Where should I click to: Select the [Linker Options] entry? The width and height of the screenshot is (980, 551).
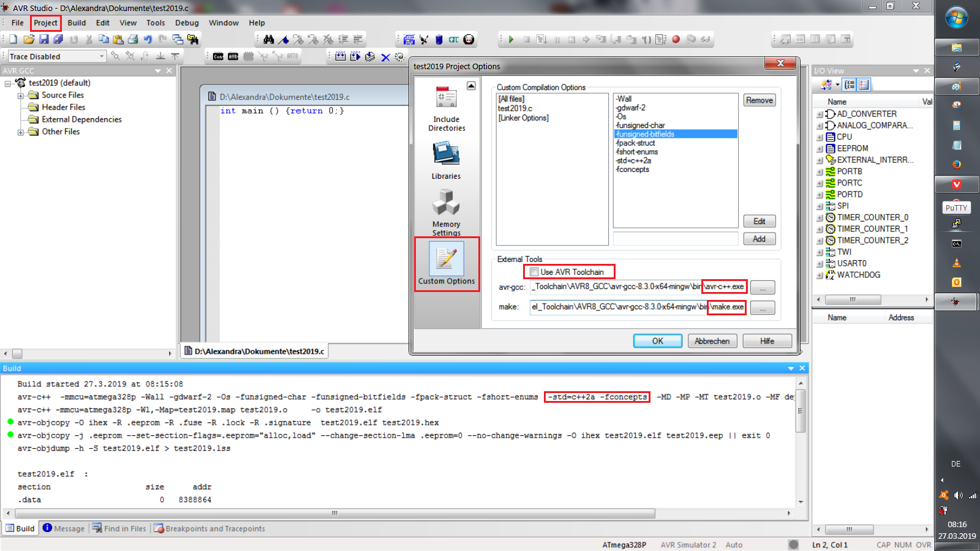pos(524,118)
